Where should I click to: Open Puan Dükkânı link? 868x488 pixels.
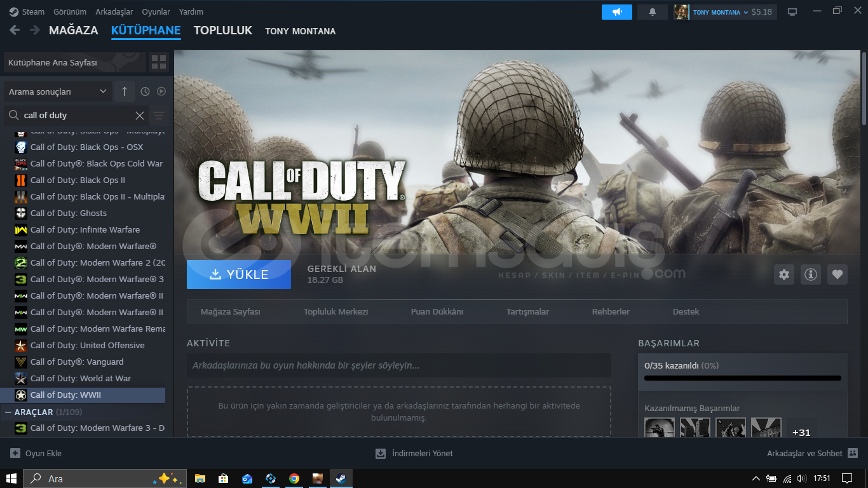[x=437, y=312]
